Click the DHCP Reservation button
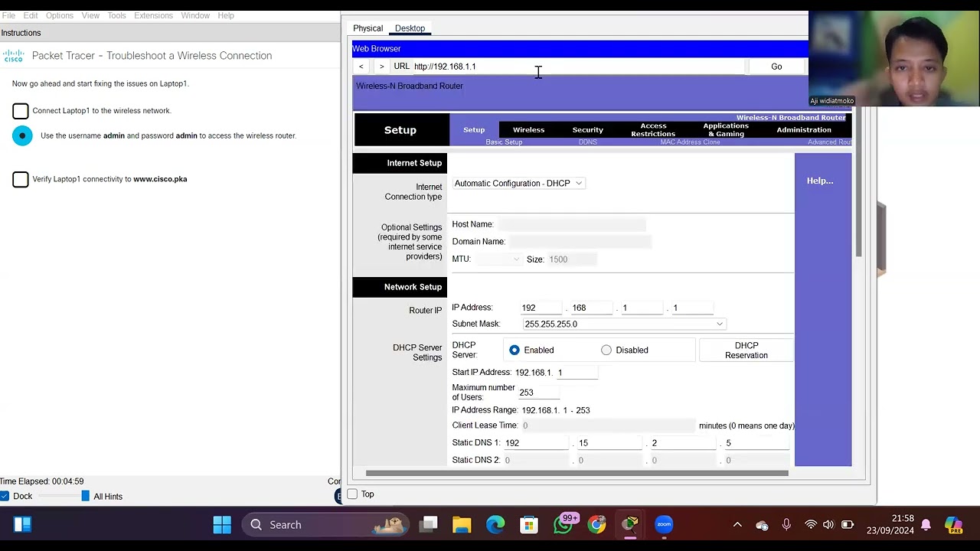The image size is (980, 551). pyautogui.click(x=746, y=350)
